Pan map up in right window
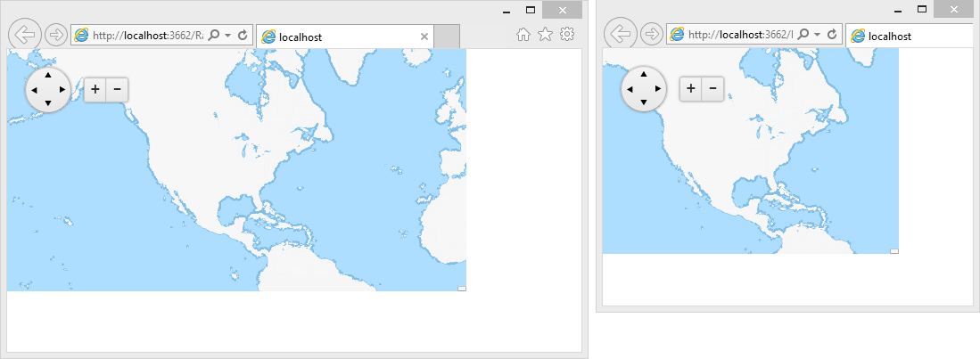980x359 pixels. coord(644,74)
